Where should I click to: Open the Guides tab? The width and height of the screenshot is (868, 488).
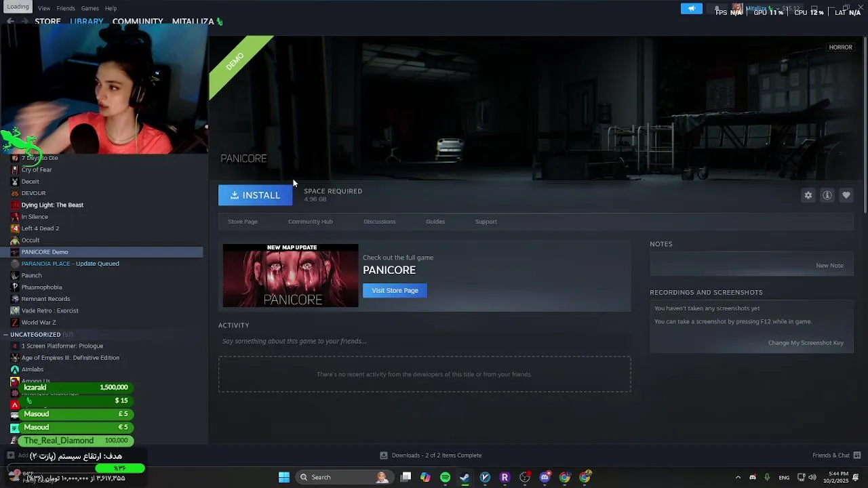point(435,222)
